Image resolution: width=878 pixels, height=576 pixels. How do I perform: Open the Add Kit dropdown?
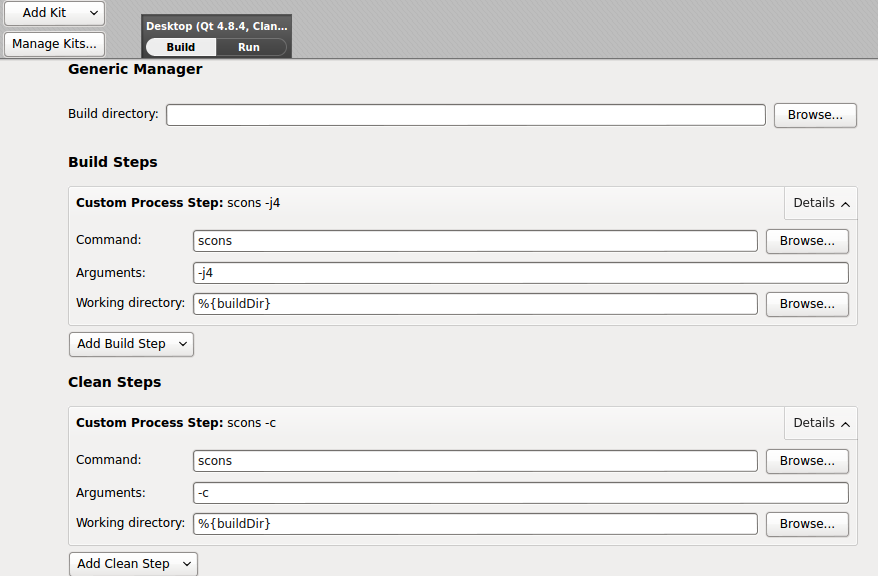coord(54,13)
